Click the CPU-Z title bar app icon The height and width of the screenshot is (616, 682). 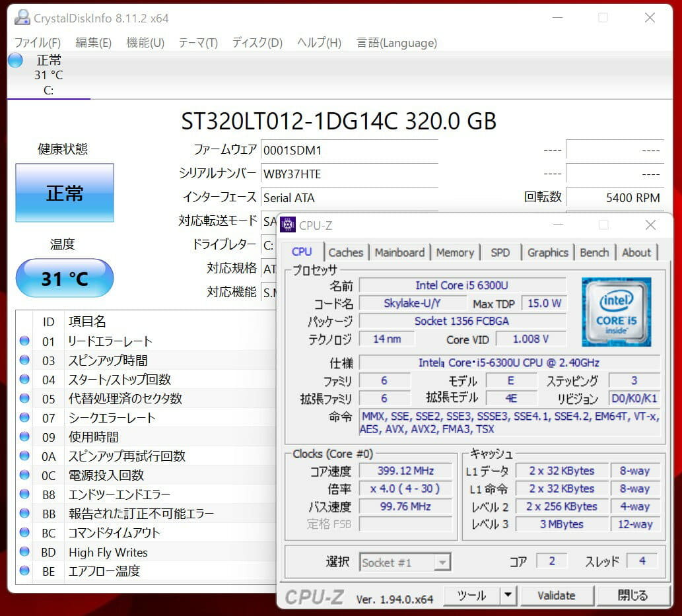[287, 225]
